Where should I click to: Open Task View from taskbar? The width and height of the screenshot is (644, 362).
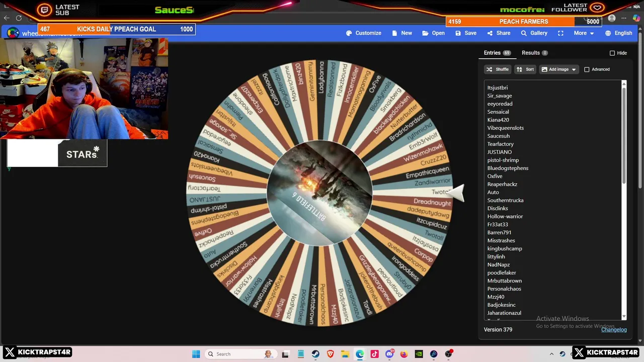tap(285, 354)
